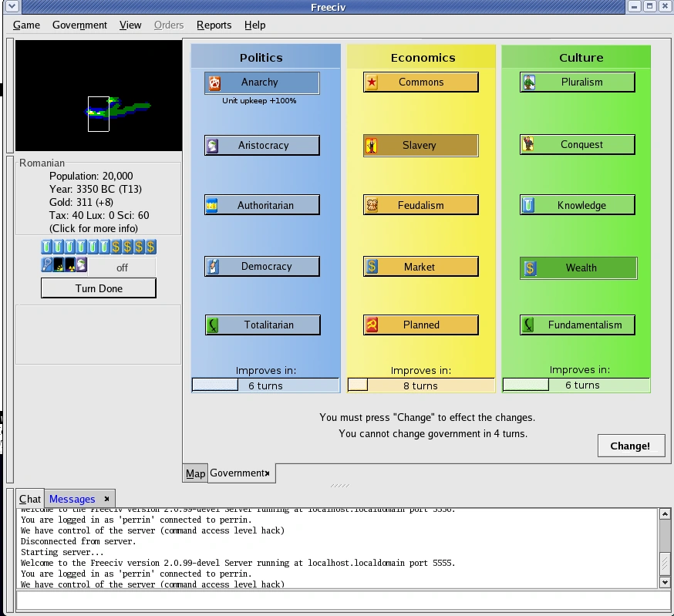674x616 pixels.
Task: Close the Messages tab
Action: point(106,499)
